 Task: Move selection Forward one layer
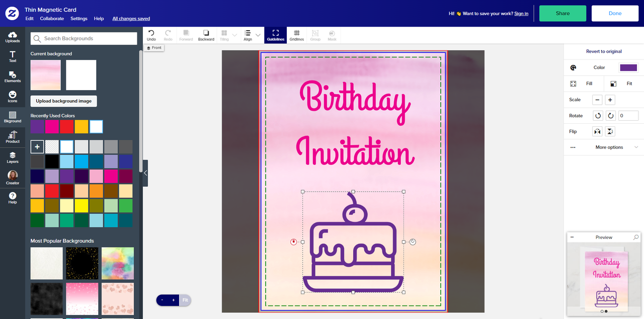186,35
